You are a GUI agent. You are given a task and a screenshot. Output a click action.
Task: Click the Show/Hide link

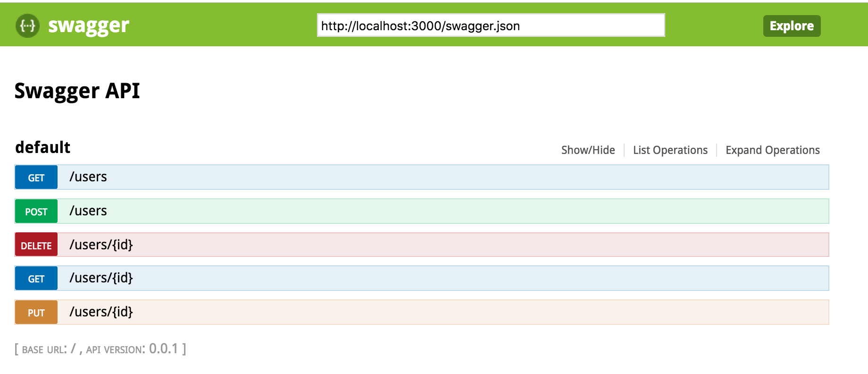(588, 150)
